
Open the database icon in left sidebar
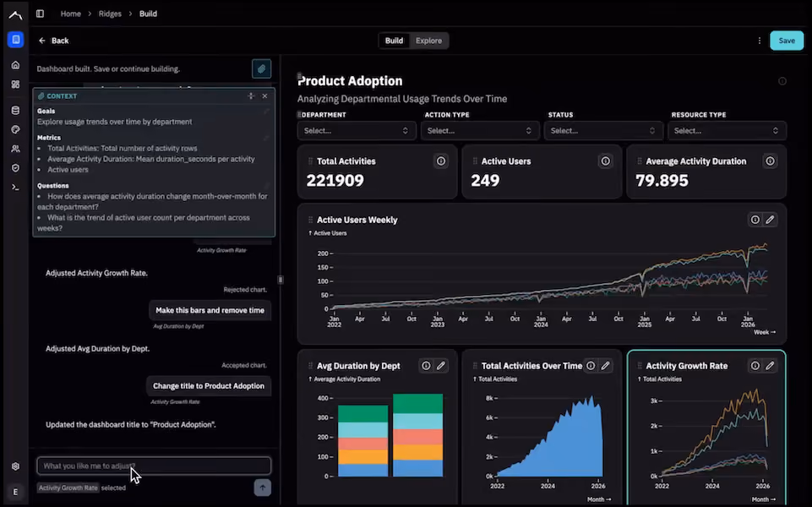[15, 111]
